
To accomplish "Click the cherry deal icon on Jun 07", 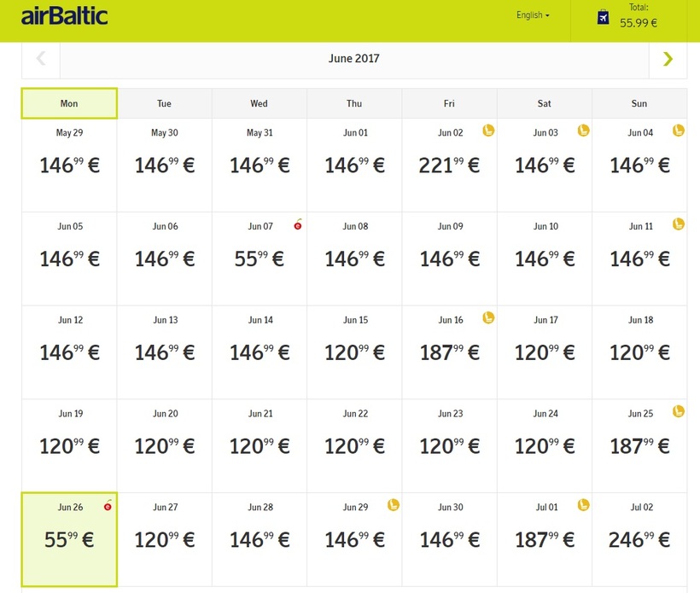I will pos(298,224).
